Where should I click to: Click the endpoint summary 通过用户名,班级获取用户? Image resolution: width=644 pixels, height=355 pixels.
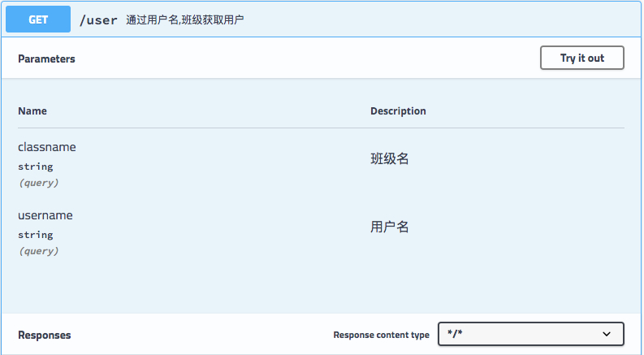(185, 20)
